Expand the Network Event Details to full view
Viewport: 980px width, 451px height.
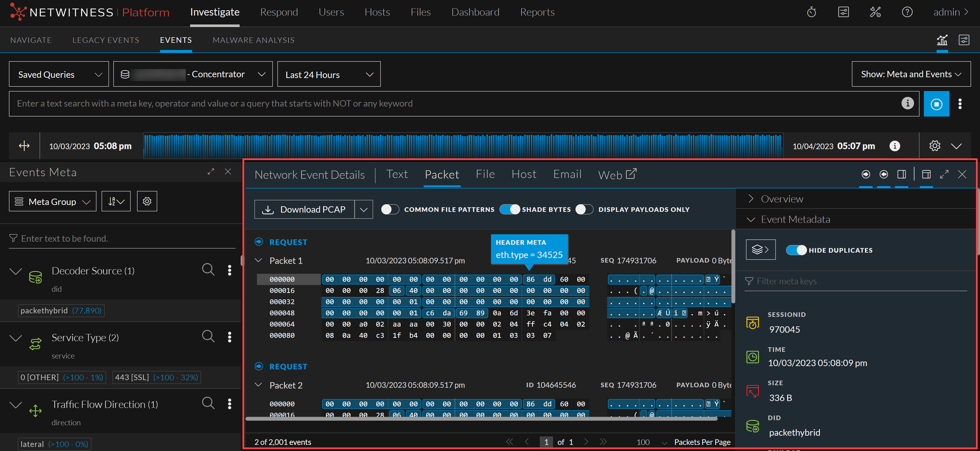pos(944,174)
